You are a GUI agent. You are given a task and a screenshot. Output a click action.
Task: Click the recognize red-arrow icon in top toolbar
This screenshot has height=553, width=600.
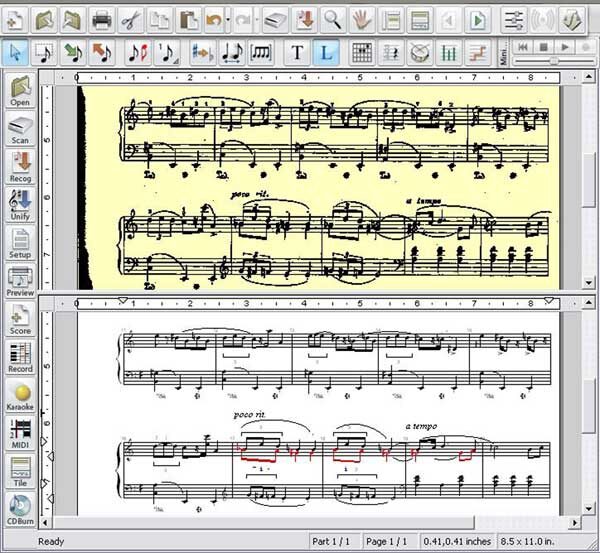(x=304, y=20)
